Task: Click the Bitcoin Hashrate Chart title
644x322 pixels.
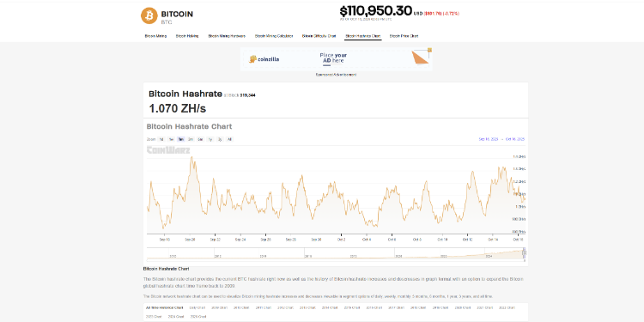Action: [x=190, y=126]
